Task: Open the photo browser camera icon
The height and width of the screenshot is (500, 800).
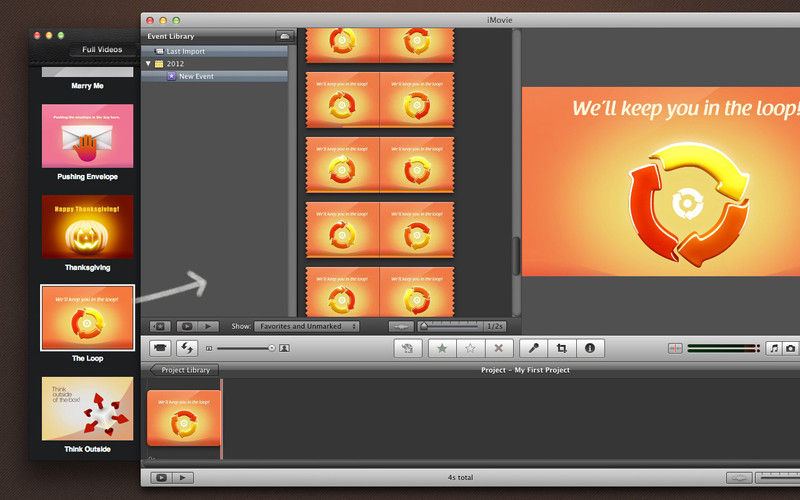Action: coord(790,348)
